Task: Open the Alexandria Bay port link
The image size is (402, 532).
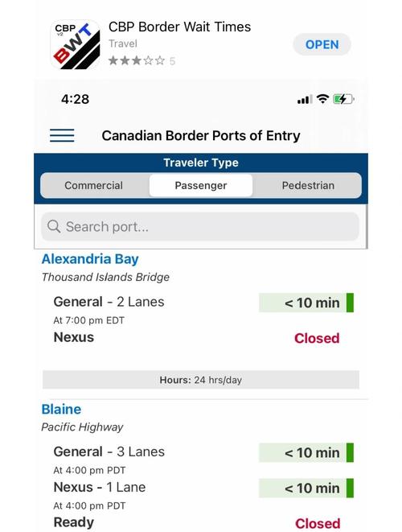Action: coord(90,259)
